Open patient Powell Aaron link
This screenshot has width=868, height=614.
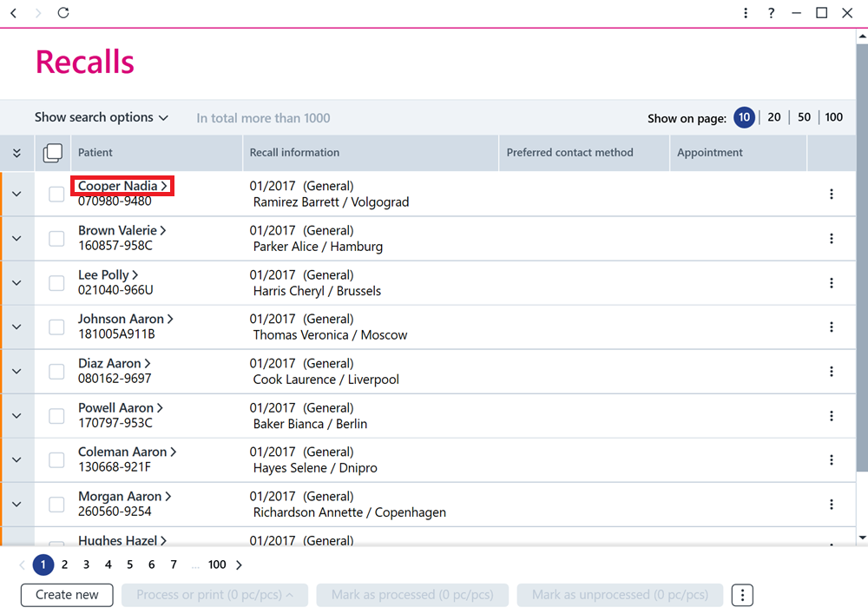click(120, 408)
